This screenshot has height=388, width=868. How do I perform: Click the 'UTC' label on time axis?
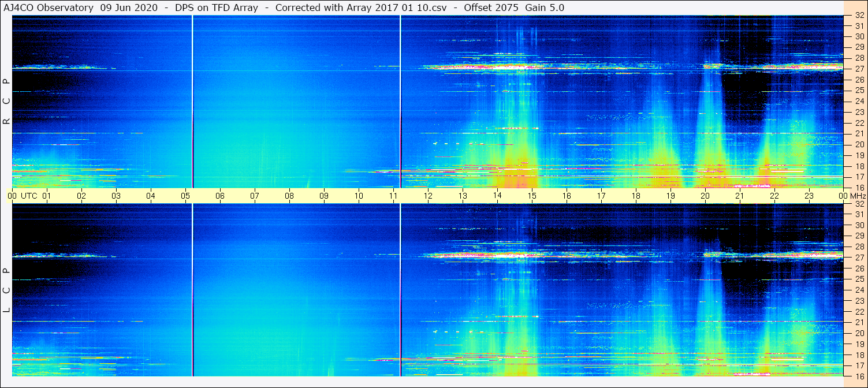pyautogui.click(x=29, y=196)
